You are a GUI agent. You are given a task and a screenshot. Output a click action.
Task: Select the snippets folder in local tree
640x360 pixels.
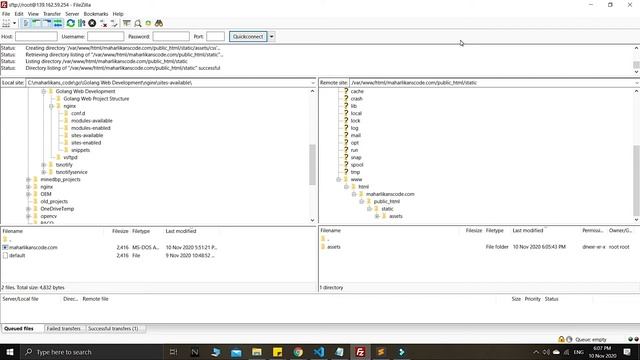(80, 150)
